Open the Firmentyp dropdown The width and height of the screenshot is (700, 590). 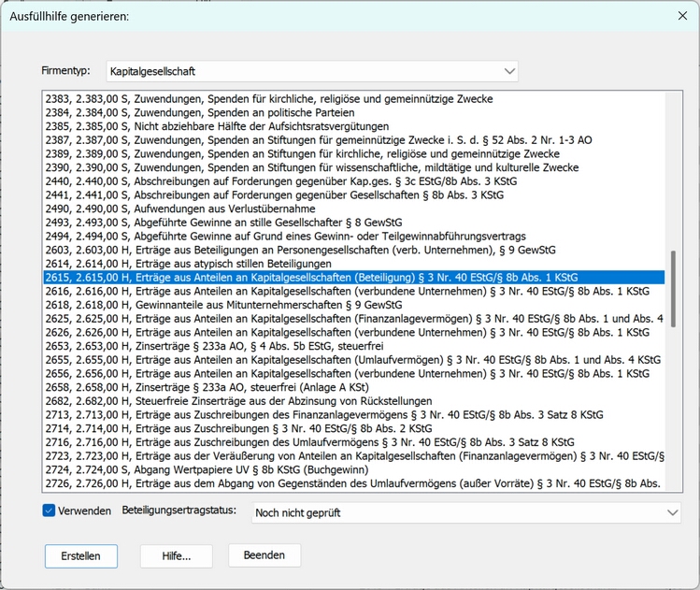tap(509, 71)
